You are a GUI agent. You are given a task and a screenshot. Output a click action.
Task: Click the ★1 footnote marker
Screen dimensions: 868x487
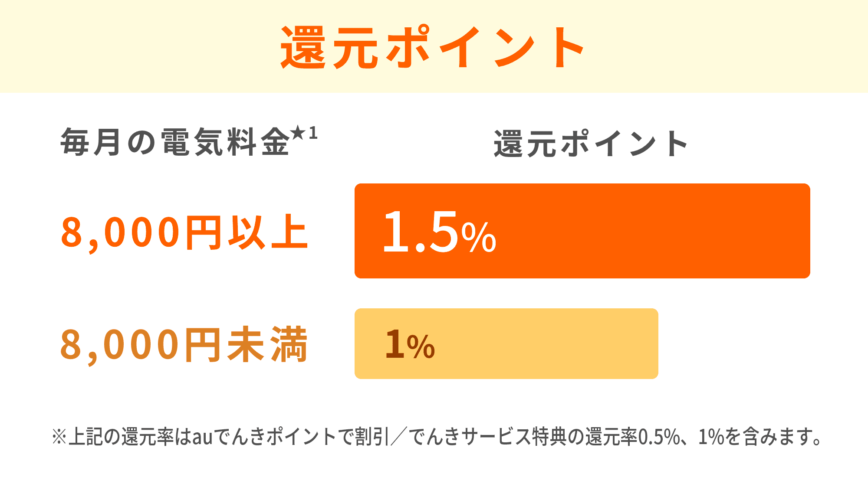pos(305,133)
